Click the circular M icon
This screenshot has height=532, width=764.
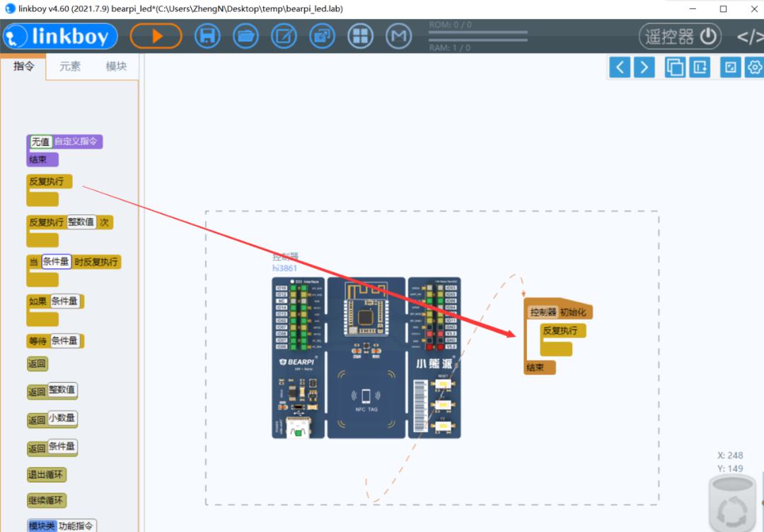[x=398, y=36]
